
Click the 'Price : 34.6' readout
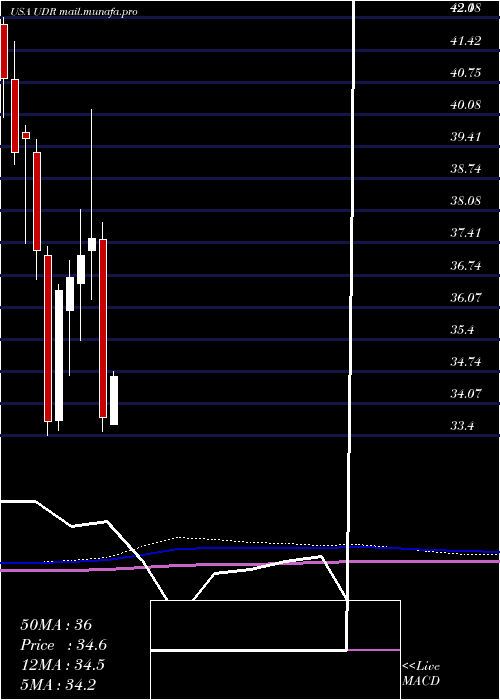pyautogui.click(x=64, y=645)
